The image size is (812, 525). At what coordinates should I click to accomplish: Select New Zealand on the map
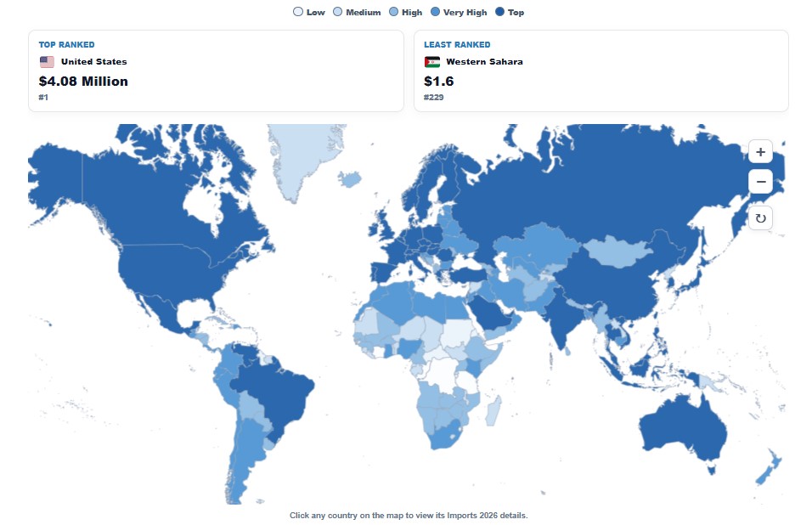[x=768, y=469]
